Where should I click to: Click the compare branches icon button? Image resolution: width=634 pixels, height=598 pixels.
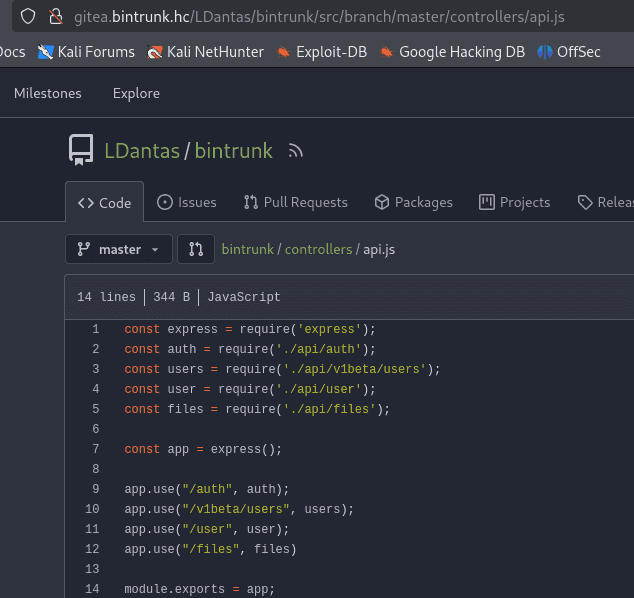click(196, 249)
